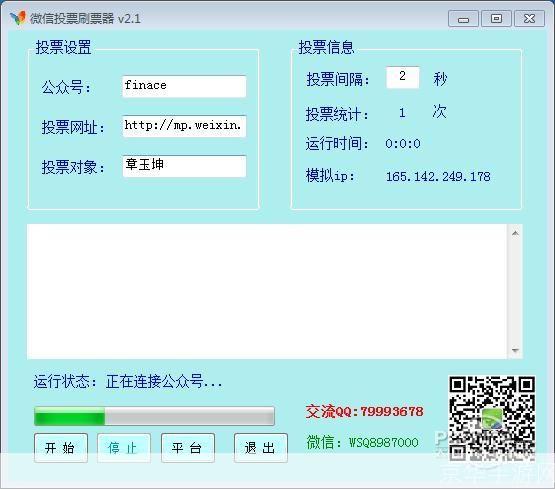Click the 投票网址: label
This screenshot has width=555, height=489.
[73, 127]
